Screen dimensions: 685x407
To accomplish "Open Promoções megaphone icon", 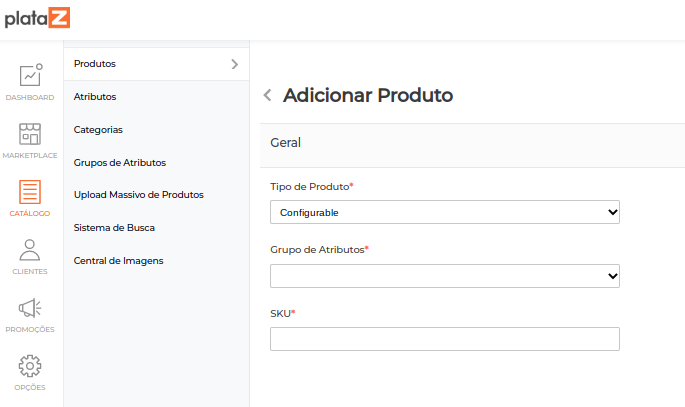I will pyautogui.click(x=30, y=308).
